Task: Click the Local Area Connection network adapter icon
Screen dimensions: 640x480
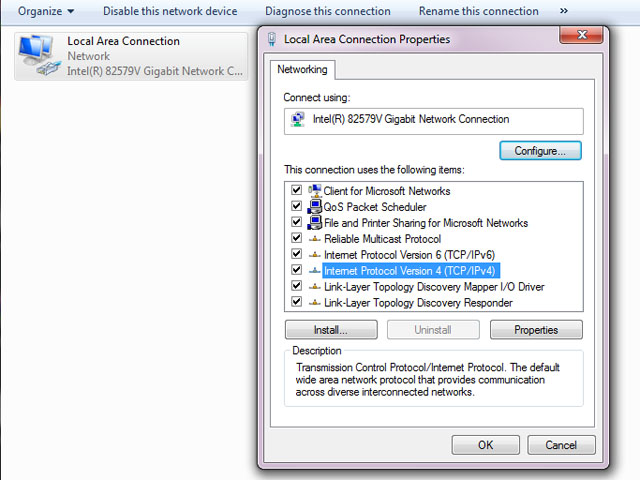Action: click(x=39, y=56)
